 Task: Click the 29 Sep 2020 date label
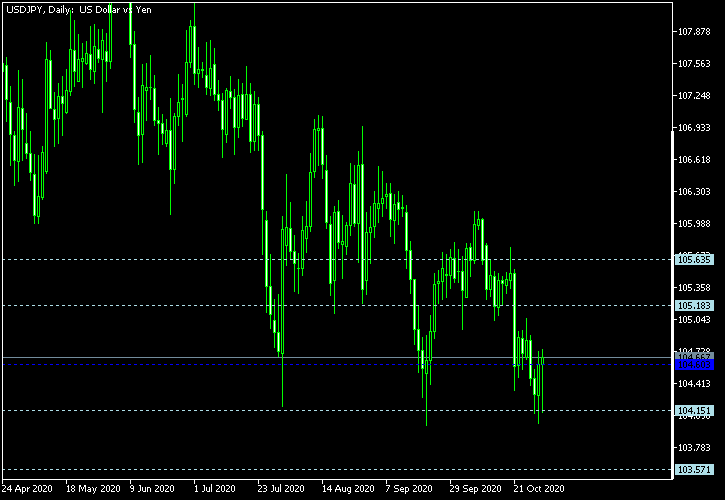[x=475, y=488]
